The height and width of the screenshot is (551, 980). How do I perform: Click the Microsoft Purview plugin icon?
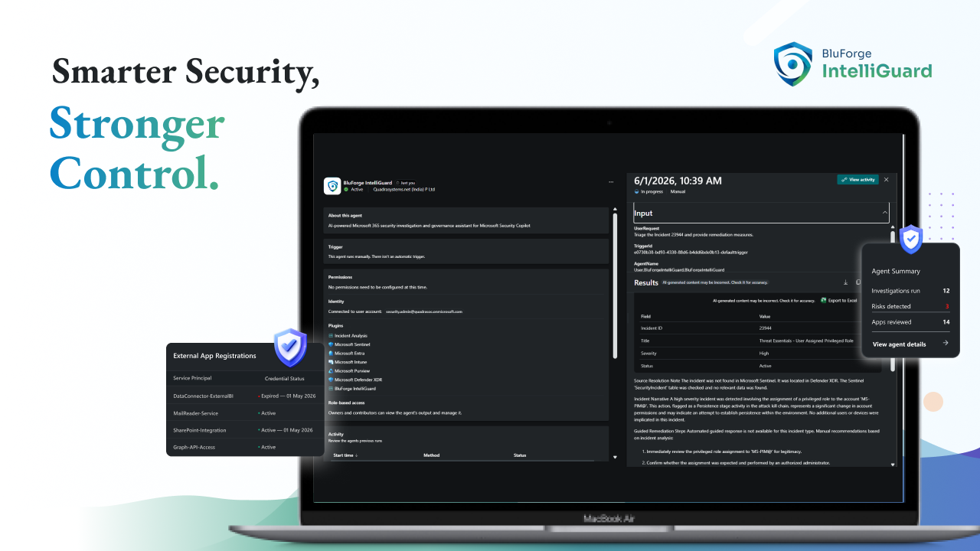point(331,370)
